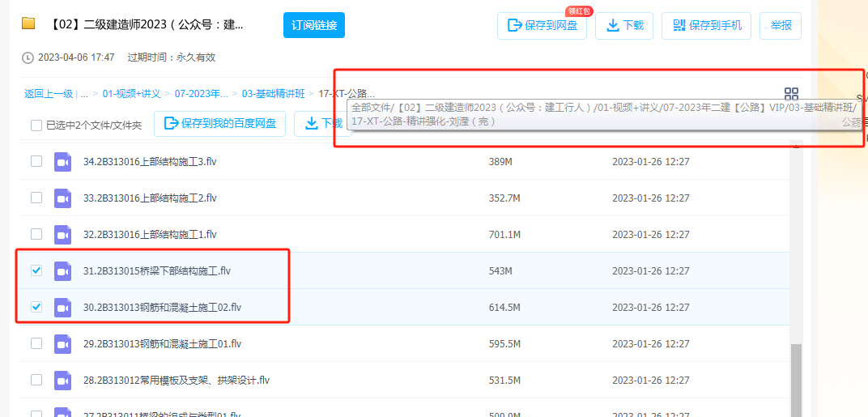Viewport: 868px width, 417px height.
Task: Click the collapsed '...' breadcrumb item
Action: point(84,94)
